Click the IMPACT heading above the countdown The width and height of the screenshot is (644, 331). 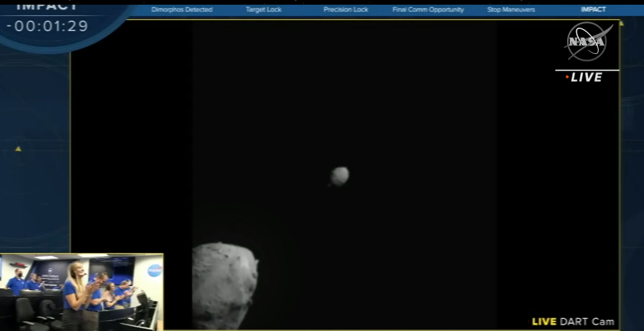tap(47, 6)
